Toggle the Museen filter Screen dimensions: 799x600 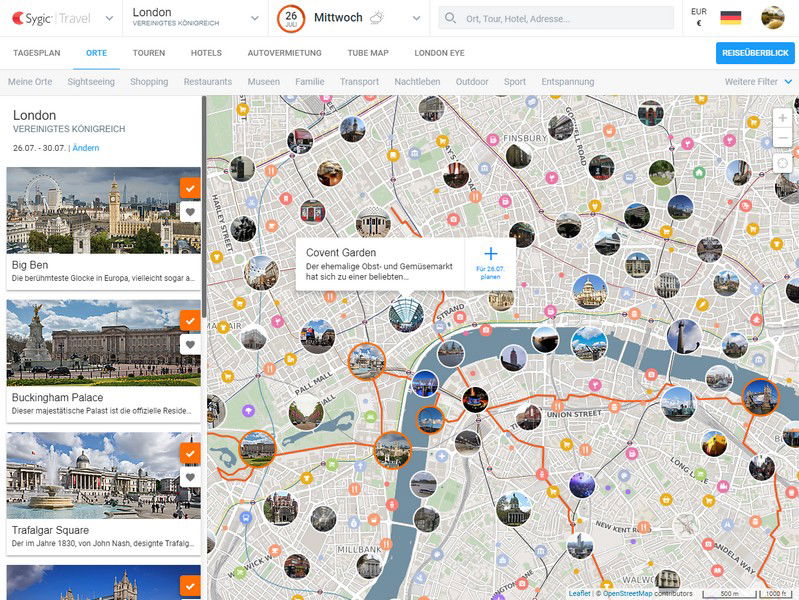pos(263,82)
